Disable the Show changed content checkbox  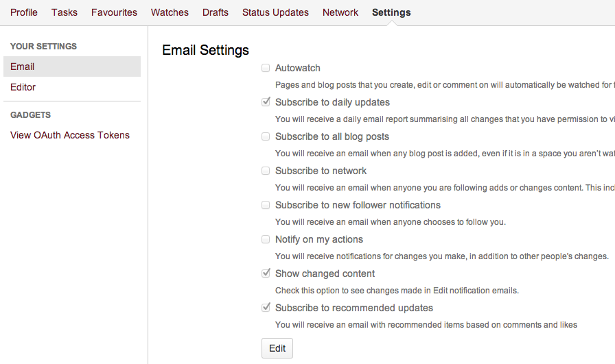point(266,274)
